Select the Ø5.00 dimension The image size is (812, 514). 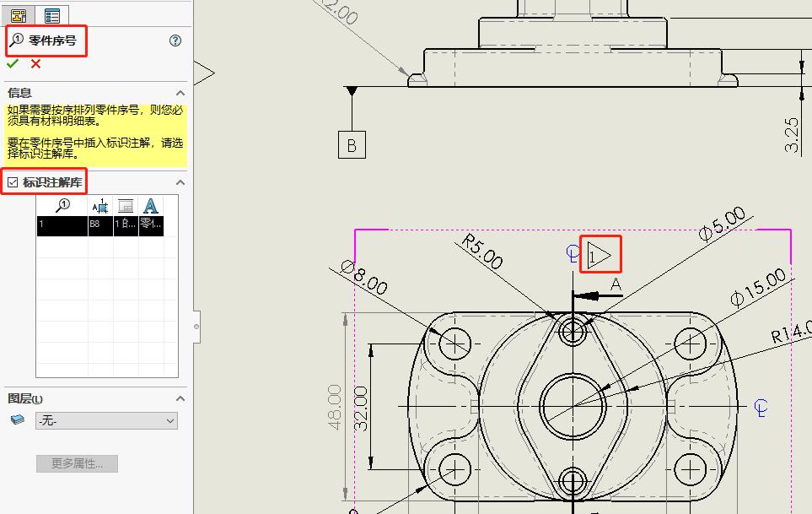point(723,224)
